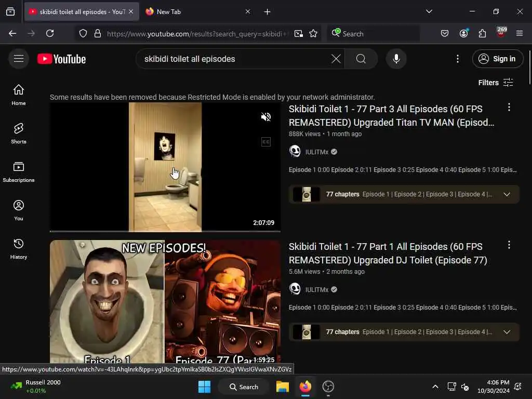Open the Filters options

point(495,83)
